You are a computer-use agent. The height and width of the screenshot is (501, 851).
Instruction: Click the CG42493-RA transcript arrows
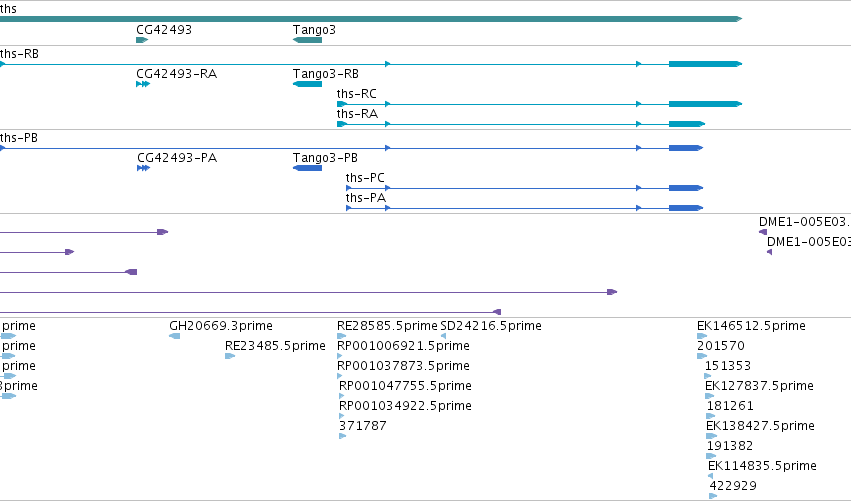143,84
